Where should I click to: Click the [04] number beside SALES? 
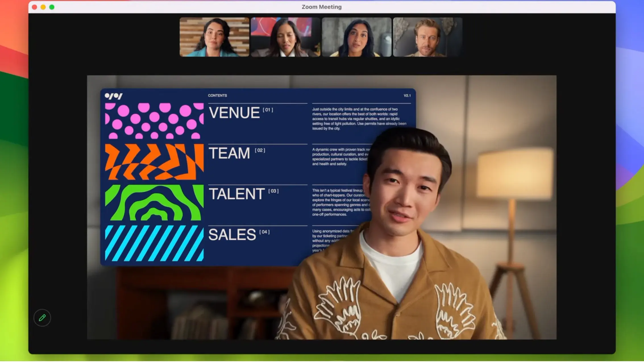264,232
